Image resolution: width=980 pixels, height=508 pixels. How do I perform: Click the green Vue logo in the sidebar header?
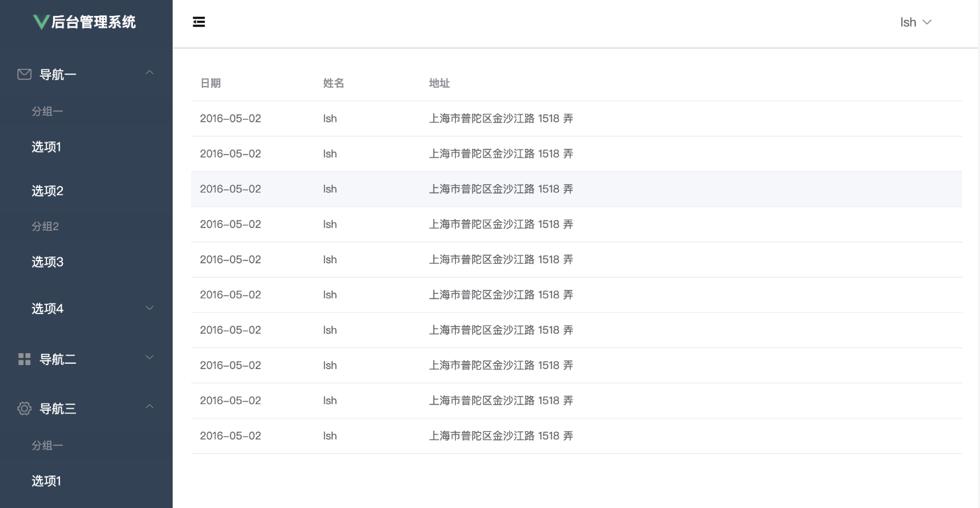pyautogui.click(x=41, y=22)
